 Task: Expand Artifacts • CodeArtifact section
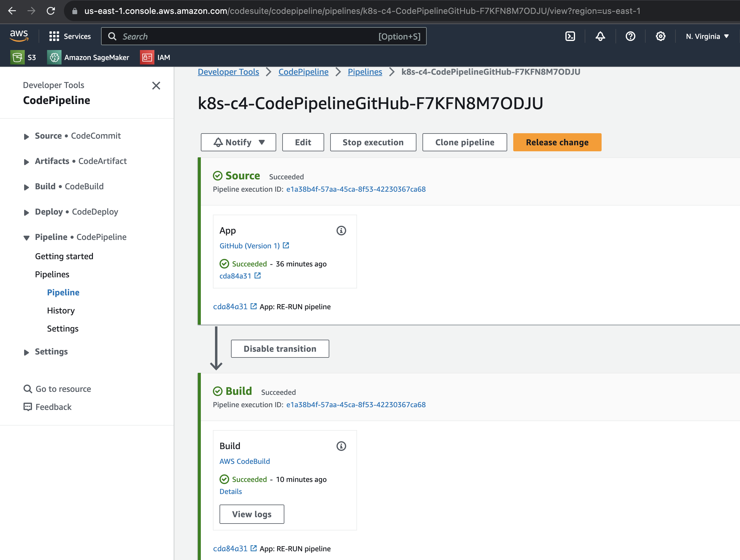tap(27, 162)
